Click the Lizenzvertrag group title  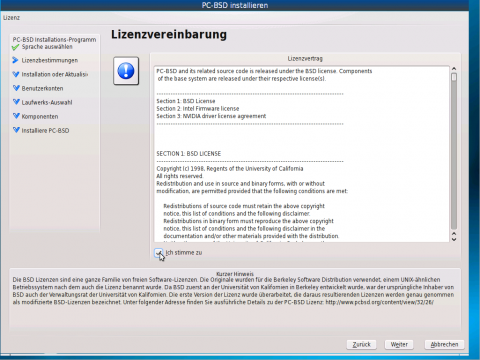[x=305, y=59]
